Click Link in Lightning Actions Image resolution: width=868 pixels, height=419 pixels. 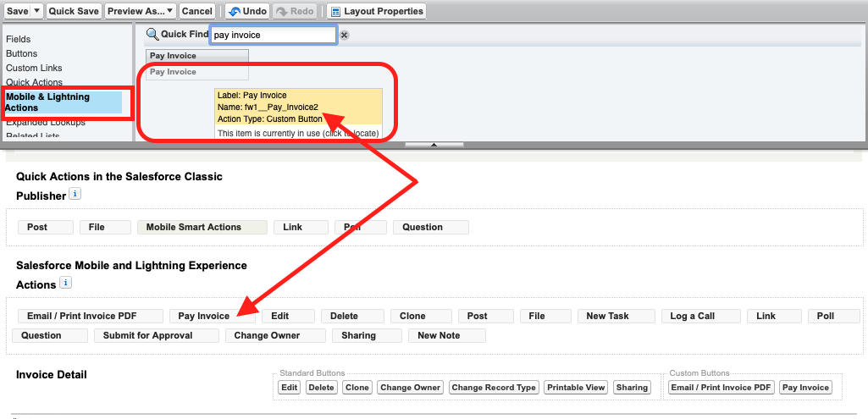(774, 316)
